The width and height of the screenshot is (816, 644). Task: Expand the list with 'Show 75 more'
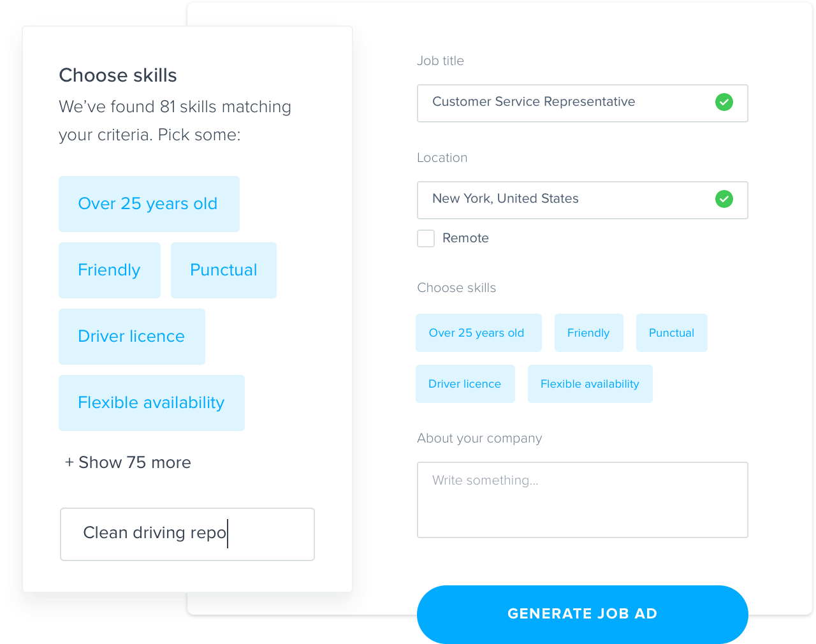[x=127, y=462]
